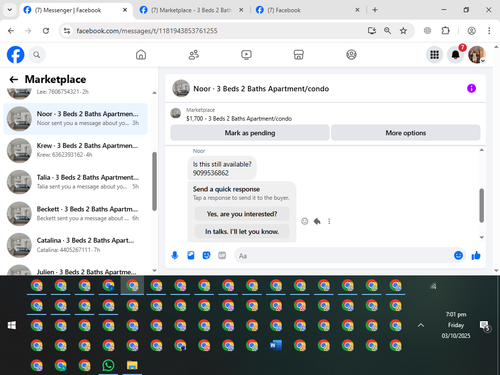
Task: Open Catalina conversation in the list
Action: pyautogui.click(x=75, y=245)
